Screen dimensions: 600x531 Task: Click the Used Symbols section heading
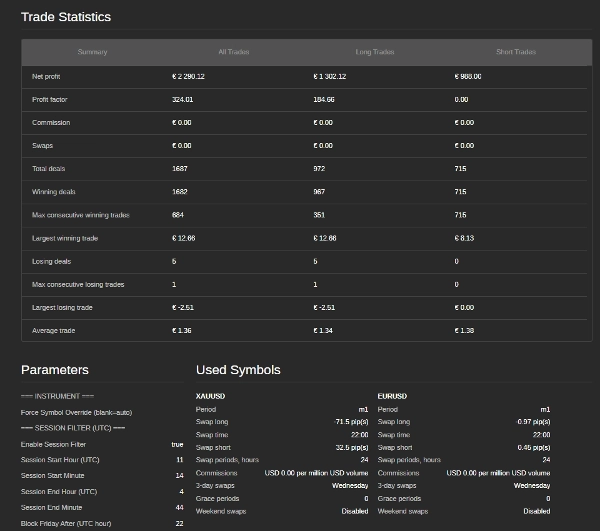click(238, 370)
